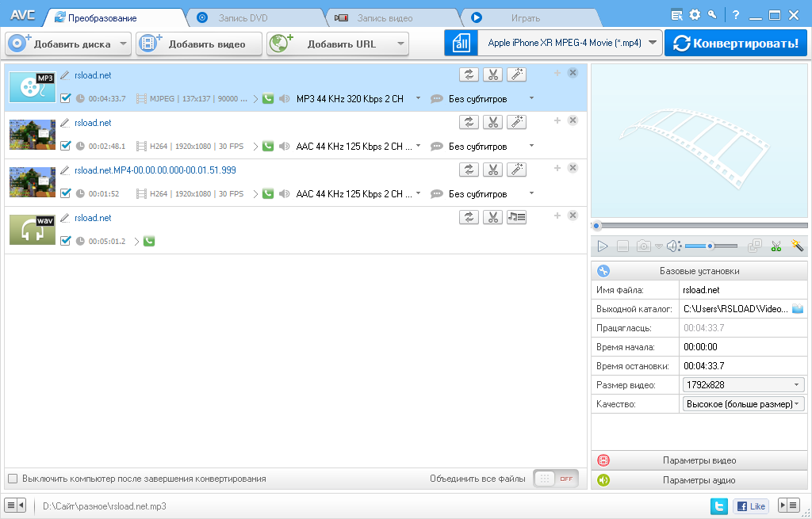Viewport: 812px width, 519px height.
Task: Open the Twitter bird icon
Action: click(718, 506)
